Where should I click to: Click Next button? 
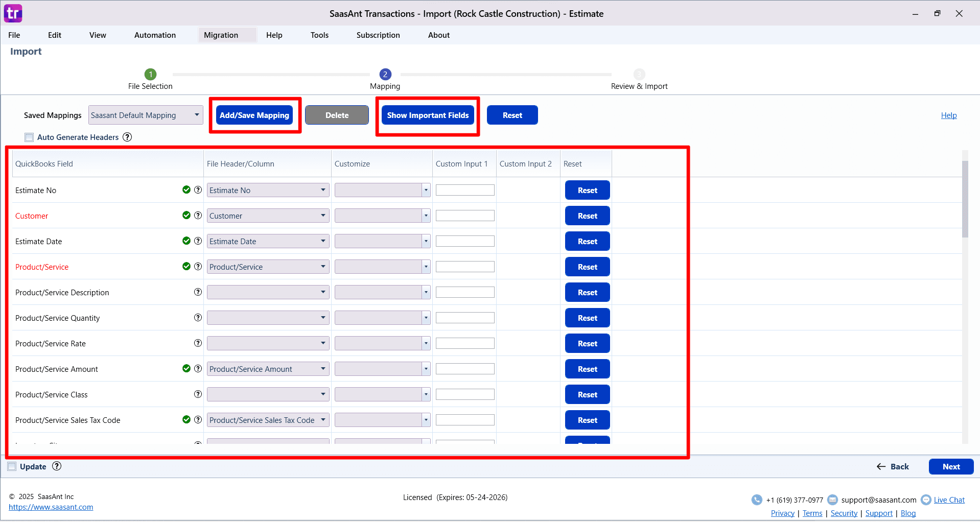coord(951,466)
